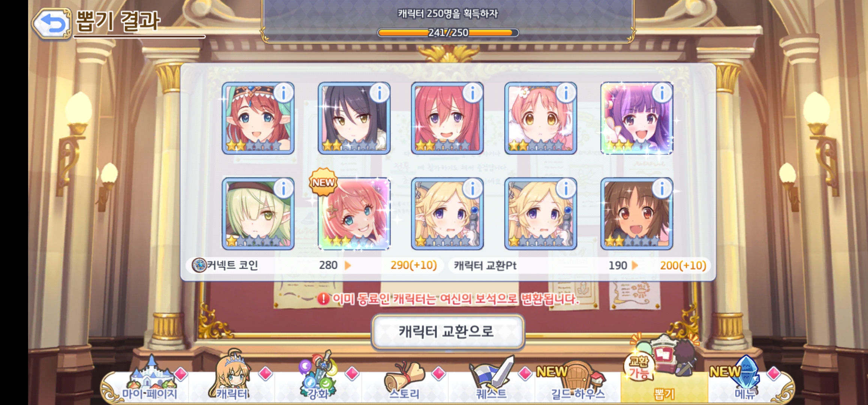Select the NEW pink-haired character card
The image size is (868, 405).
tap(354, 214)
